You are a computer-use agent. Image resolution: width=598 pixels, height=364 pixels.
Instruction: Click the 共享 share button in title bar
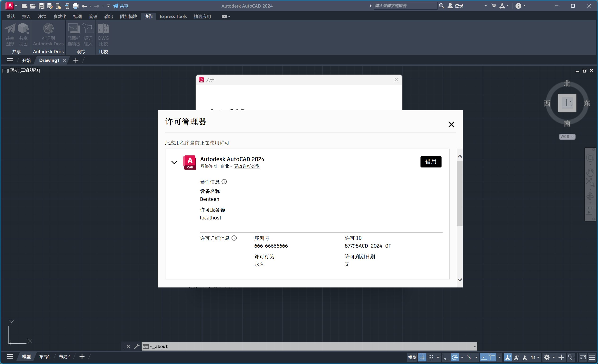pyautogui.click(x=121, y=6)
